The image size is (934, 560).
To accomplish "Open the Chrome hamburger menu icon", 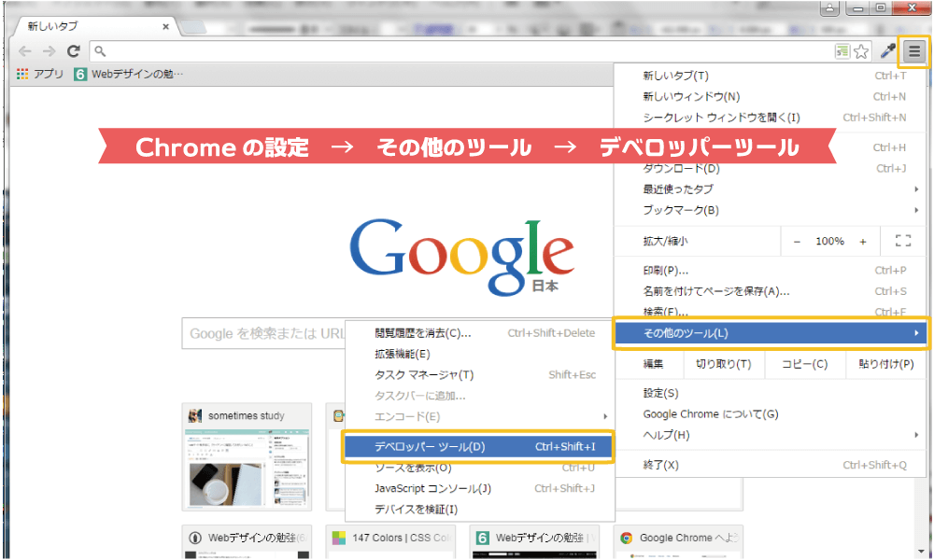I will 913,51.
